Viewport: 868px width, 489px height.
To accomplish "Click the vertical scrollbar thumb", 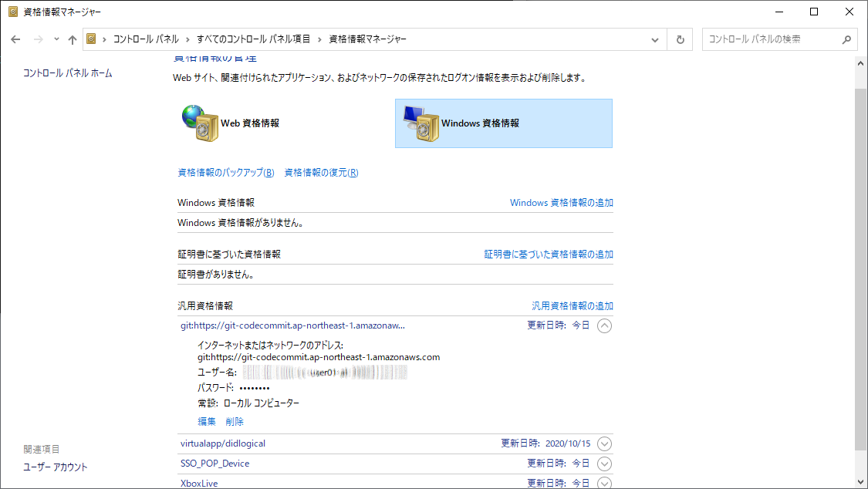I will point(860,268).
